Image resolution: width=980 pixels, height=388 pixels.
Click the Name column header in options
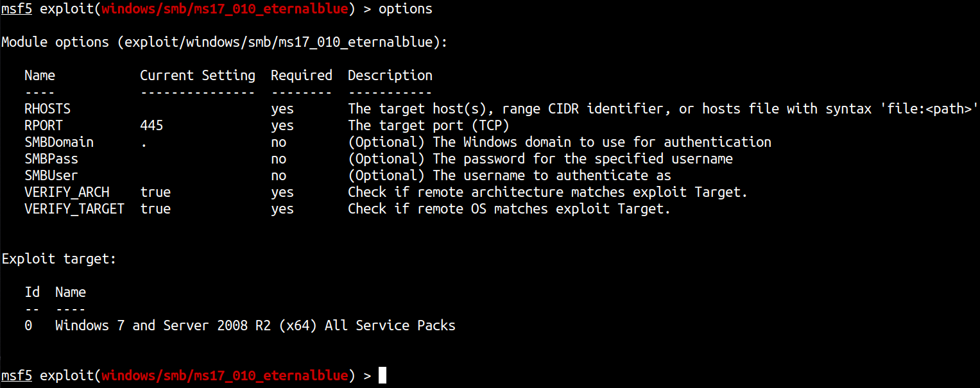(x=40, y=76)
